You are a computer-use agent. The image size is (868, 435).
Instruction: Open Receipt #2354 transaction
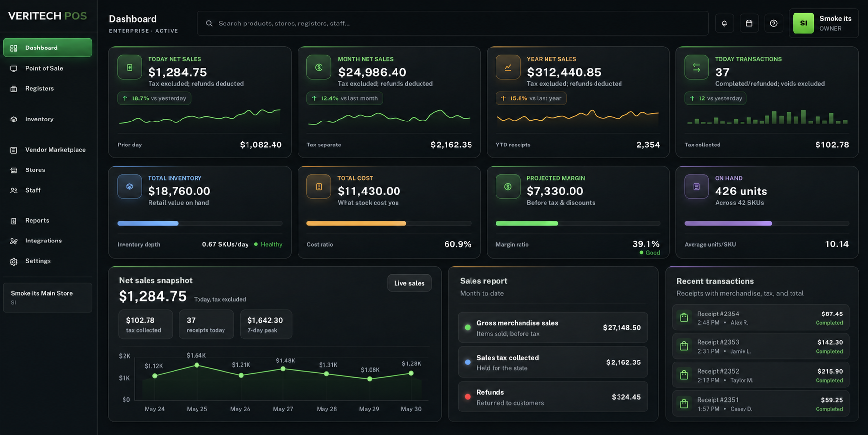pyautogui.click(x=761, y=317)
